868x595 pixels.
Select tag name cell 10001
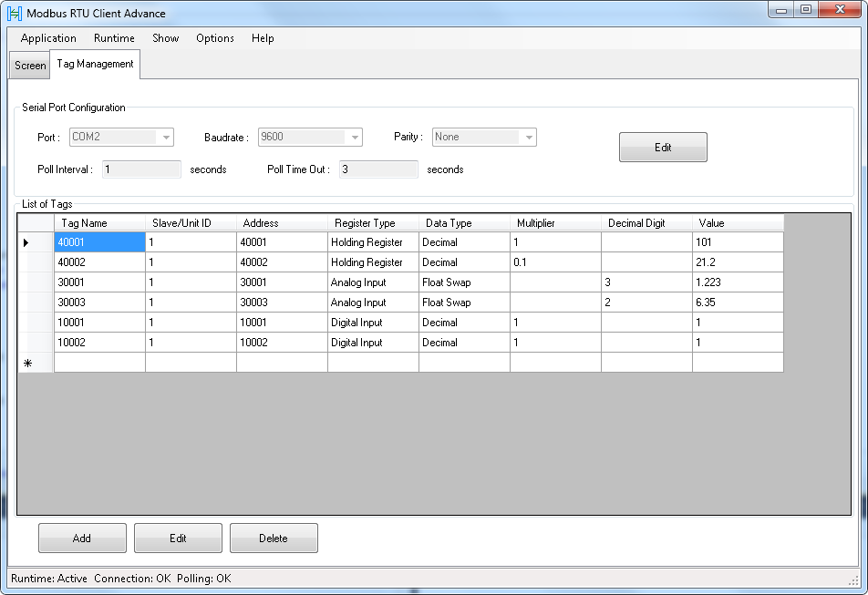(99, 323)
